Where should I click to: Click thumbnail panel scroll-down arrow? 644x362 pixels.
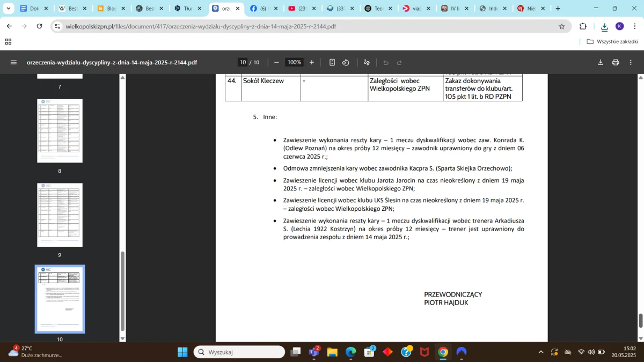tap(122, 338)
